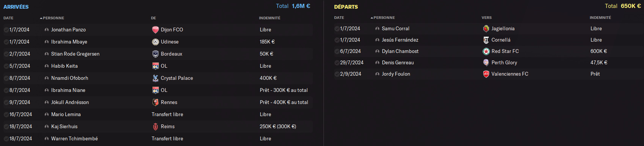The width and height of the screenshot is (644, 146).
Task: Open Dylan Chambost's player profile
Action: (400, 51)
